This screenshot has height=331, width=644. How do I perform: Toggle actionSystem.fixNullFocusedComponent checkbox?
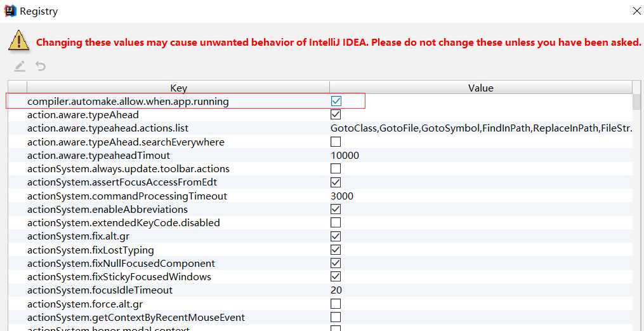(336, 263)
